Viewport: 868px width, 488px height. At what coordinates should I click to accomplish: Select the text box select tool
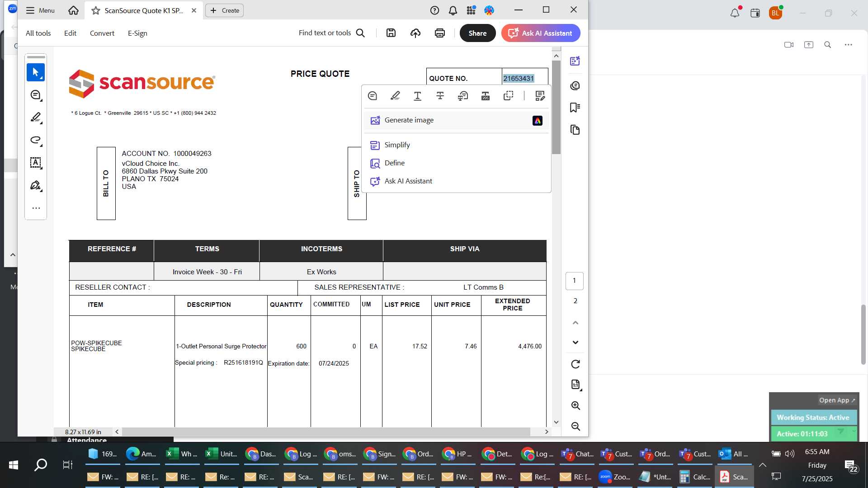point(36,163)
